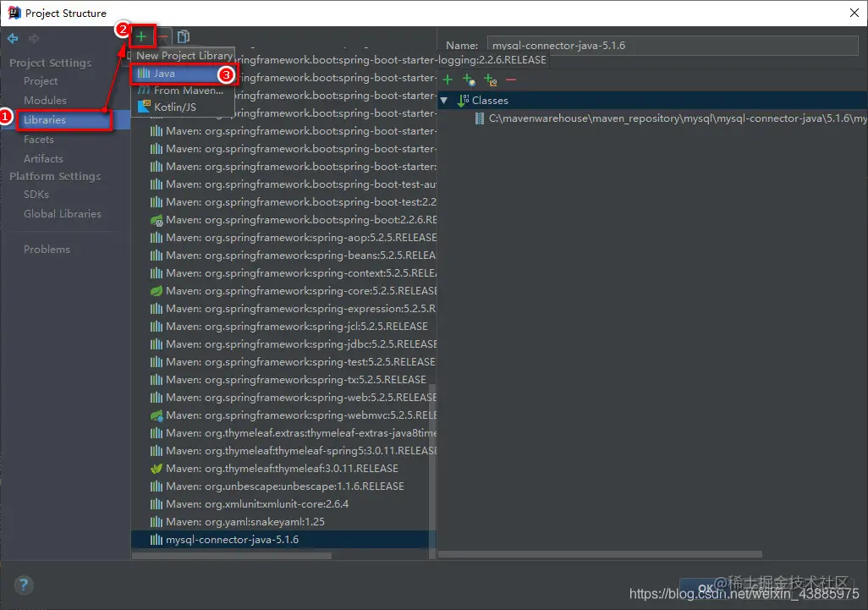Select the C:\mavenwarehouse mysql connector path
Viewport: 868px width, 610px height.
pyautogui.click(x=678, y=118)
